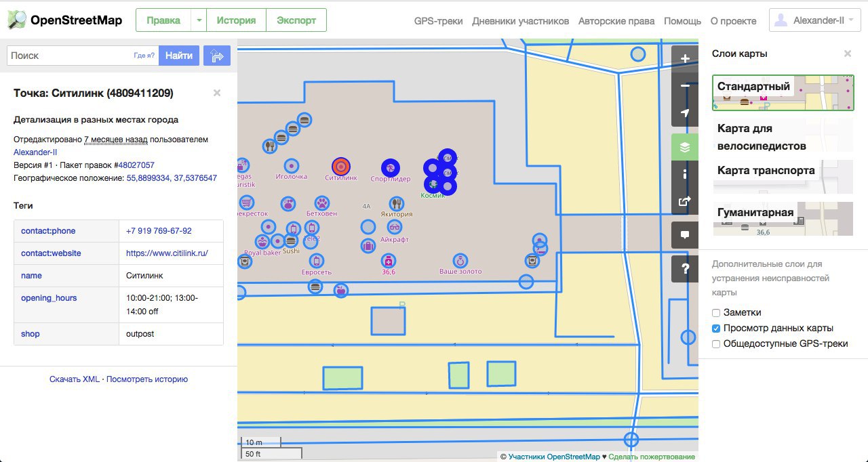Click the shop tag key
The image size is (868, 462).
(x=31, y=334)
